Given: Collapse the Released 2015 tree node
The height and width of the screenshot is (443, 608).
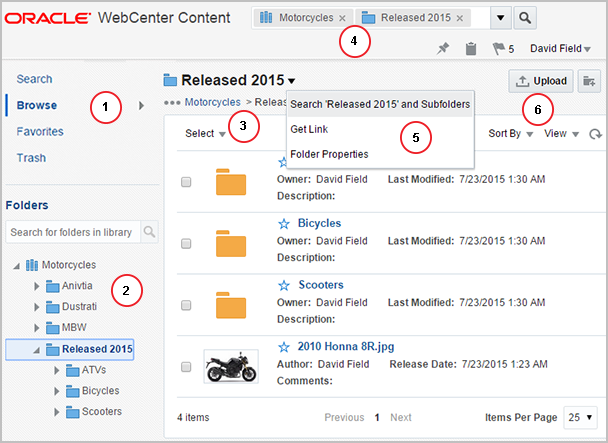Looking at the screenshot, I should coord(36,350).
